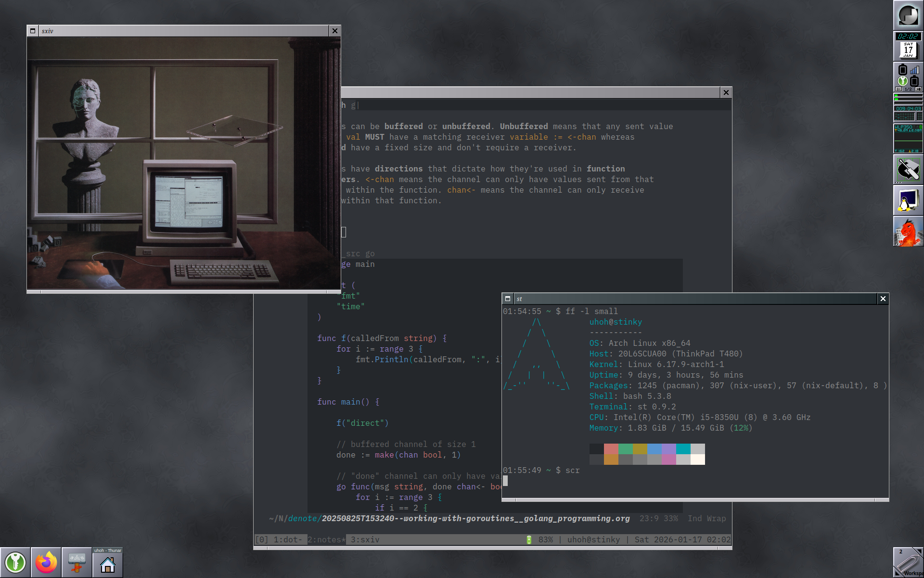924x578 pixels.
Task: Click the workspace clip icon
Action: pyautogui.click(x=908, y=562)
